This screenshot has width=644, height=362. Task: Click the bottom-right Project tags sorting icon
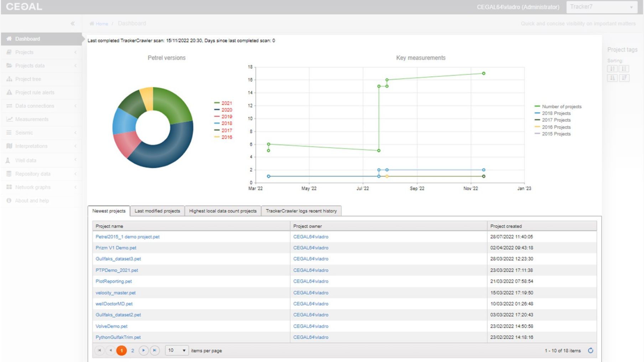624,78
